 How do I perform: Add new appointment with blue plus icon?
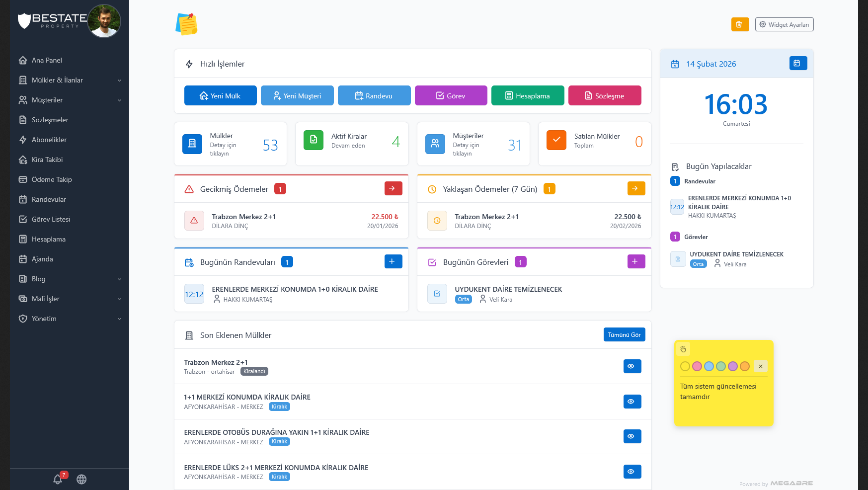pyautogui.click(x=393, y=261)
